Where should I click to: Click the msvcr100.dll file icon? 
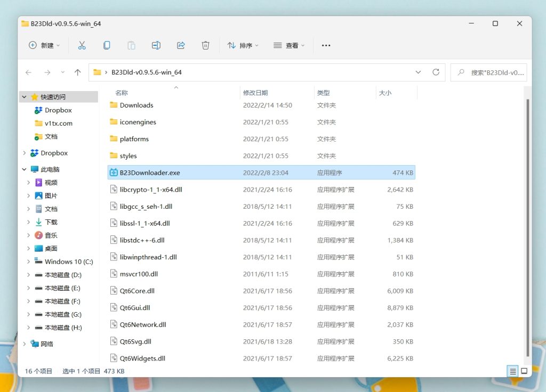pos(114,274)
